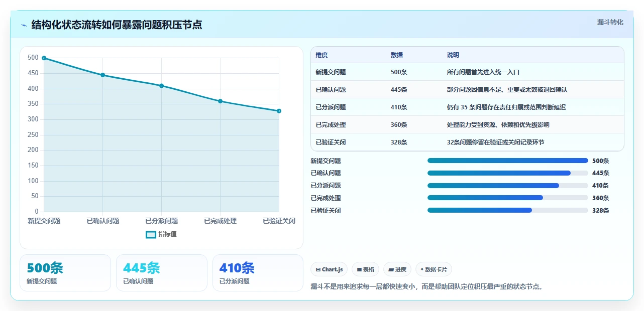Select the 新提交问题 row in the table
The height and width of the screenshot is (311, 644).
point(467,72)
